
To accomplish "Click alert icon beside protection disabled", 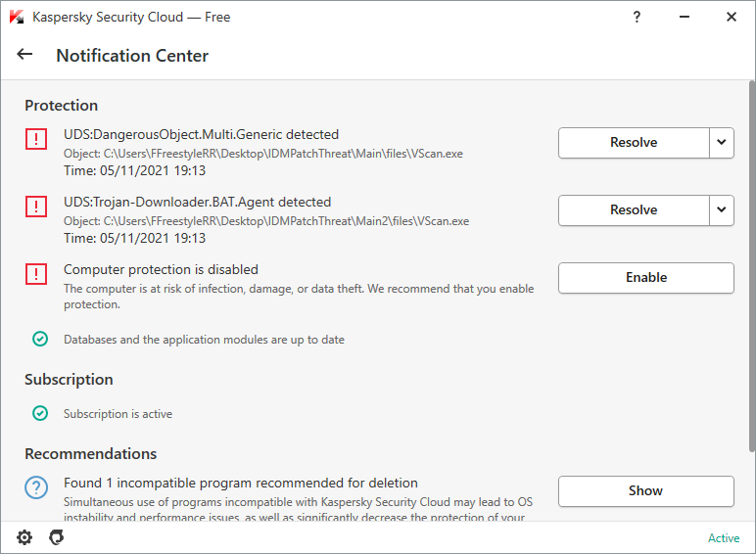I will point(36,274).
